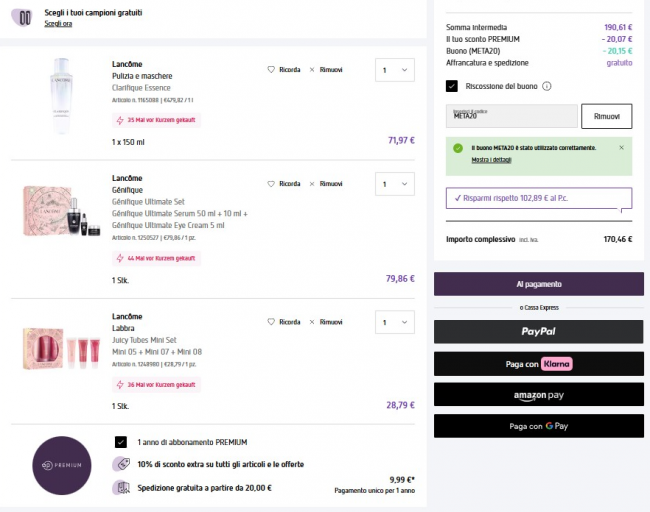Click the Scegli ora link
This screenshot has height=512, width=650.
pos(58,23)
